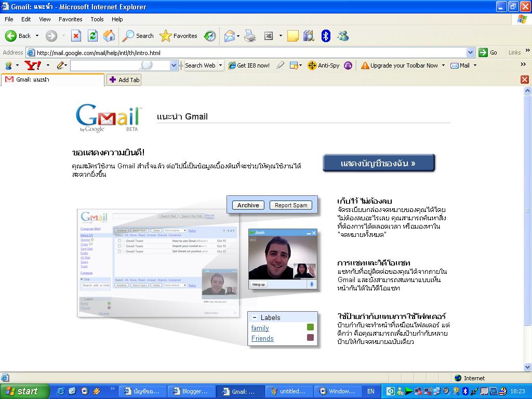The image size is (532, 399).
Task: Refresh the page using green arrows icon
Action: 92,36
